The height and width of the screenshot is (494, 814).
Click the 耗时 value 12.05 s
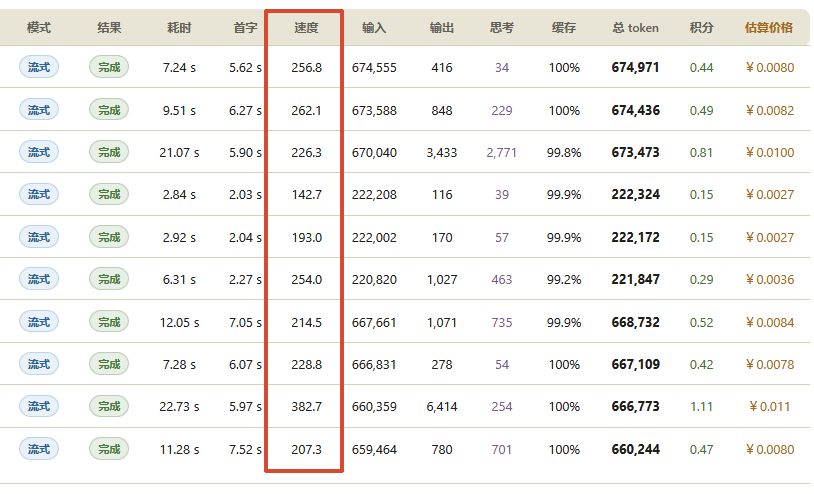pyautogui.click(x=179, y=322)
